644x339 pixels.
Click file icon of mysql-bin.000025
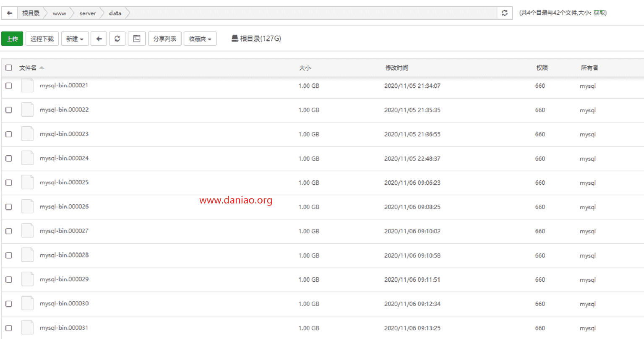[27, 183]
